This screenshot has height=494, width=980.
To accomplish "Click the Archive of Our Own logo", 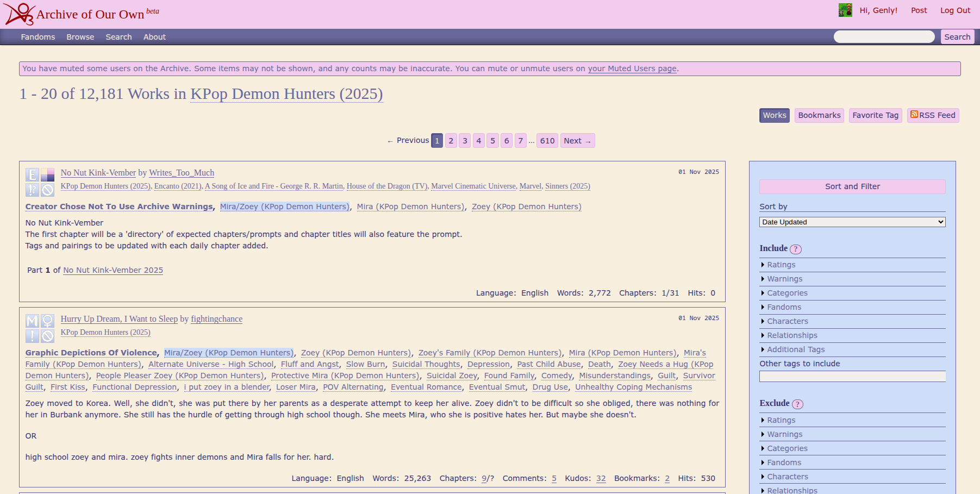I will coord(20,14).
